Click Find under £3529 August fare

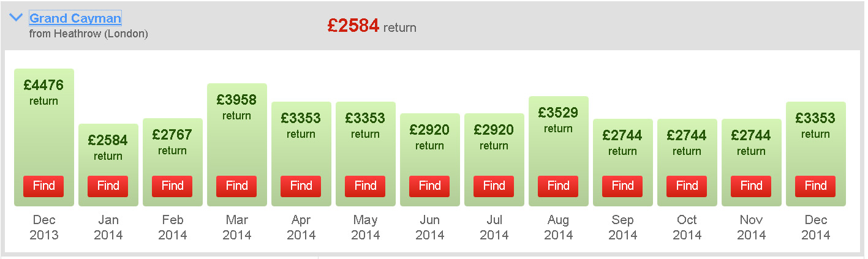558,186
